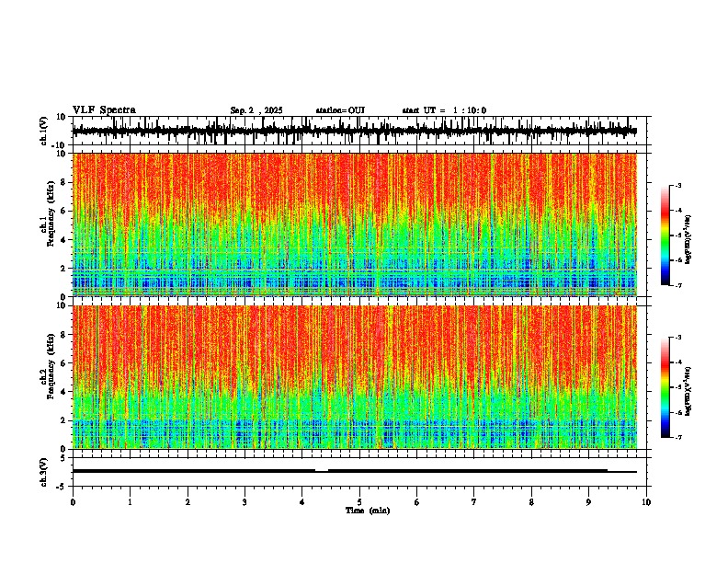Screen dimensions: 728x563
Task: Click the "VLF Spectra" plot title
Action: (104, 110)
